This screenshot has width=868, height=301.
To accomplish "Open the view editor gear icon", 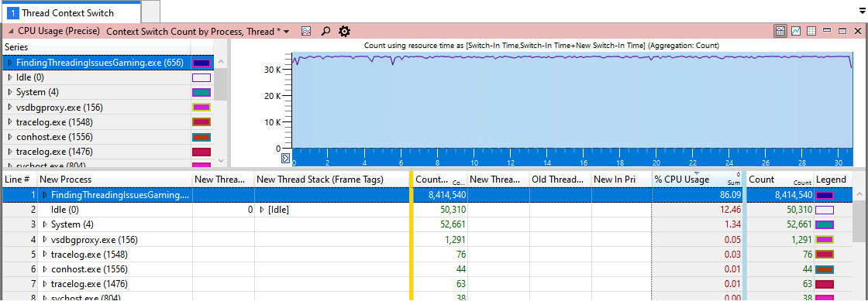I will point(344,32).
